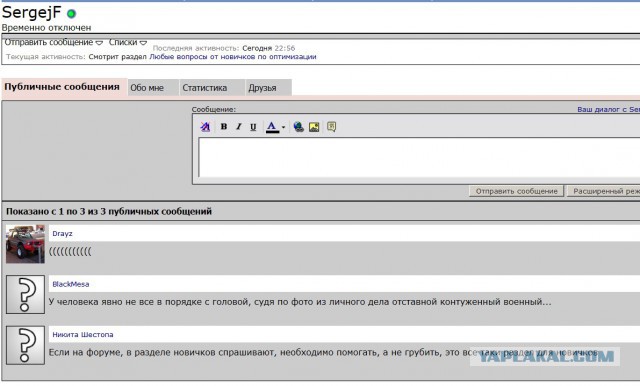Open the 'Любые вопросы от новичков по оптимизации' link
This screenshot has width=640, height=386.
coord(233,57)
